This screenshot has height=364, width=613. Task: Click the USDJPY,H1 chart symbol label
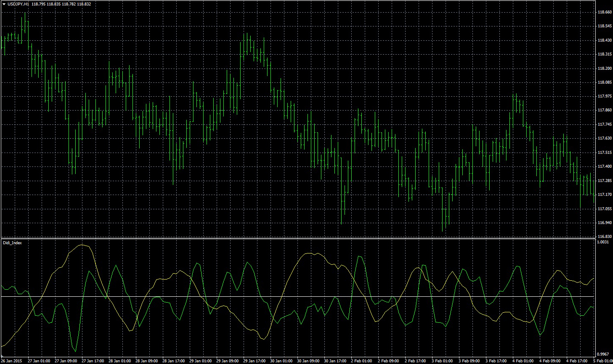(x=18, y=4)
